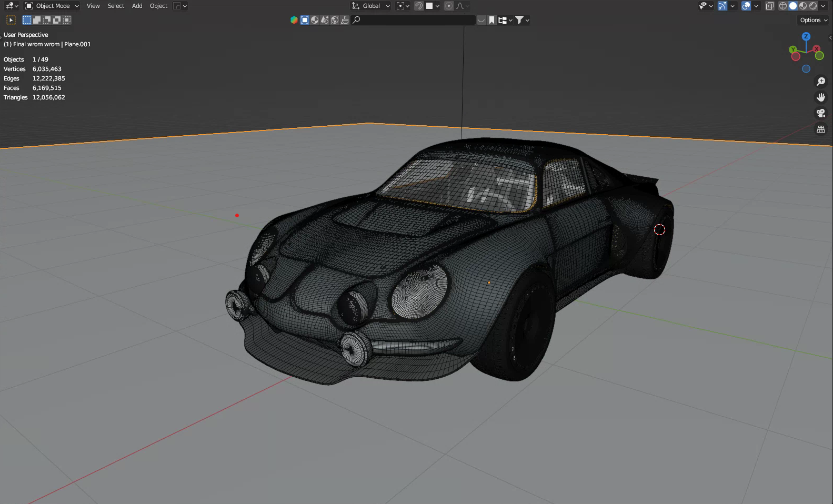Switch to Solid viewport shading

793,6
